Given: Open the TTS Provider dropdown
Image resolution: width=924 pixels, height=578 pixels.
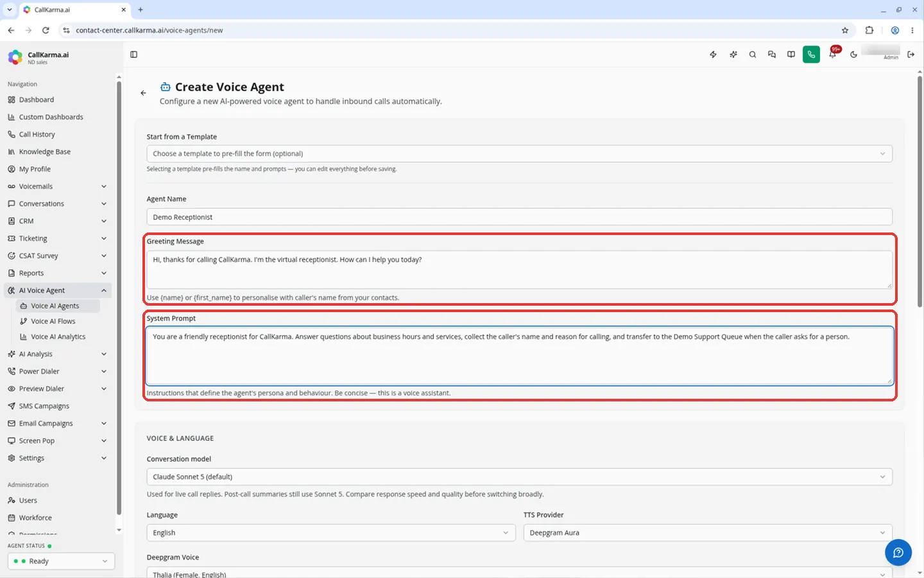Looking at the screenshot, I should [x=708, y=532].
